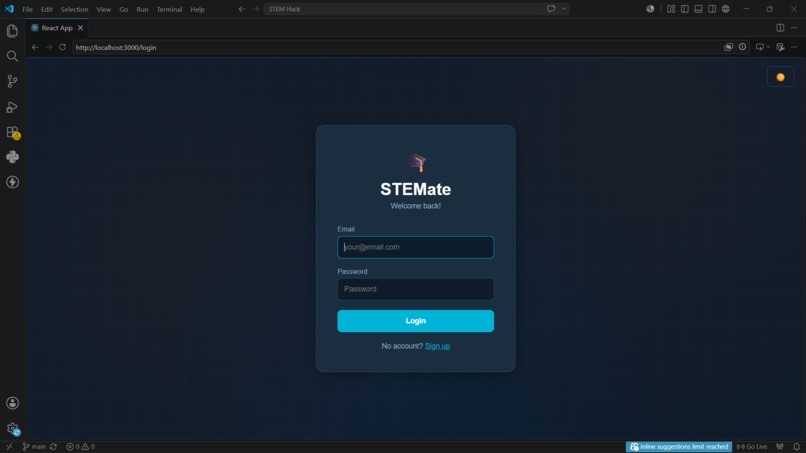Close the React App tab

(x=80, y=28)
